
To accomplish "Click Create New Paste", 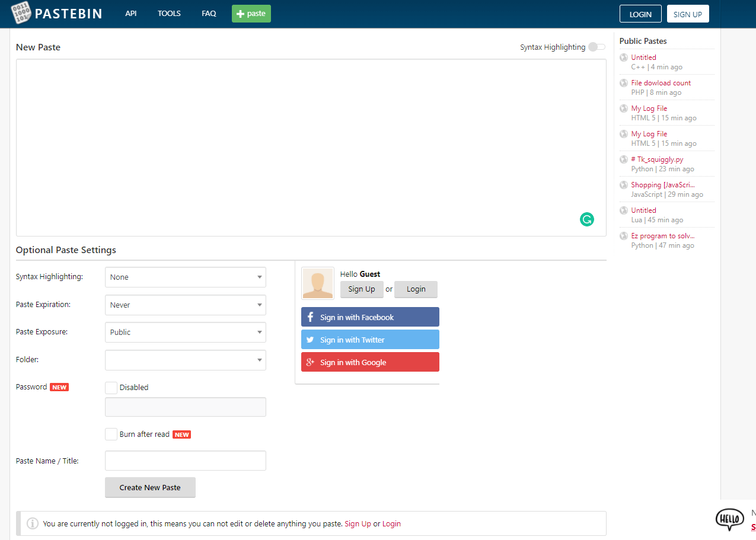I will tap(150, 487).
